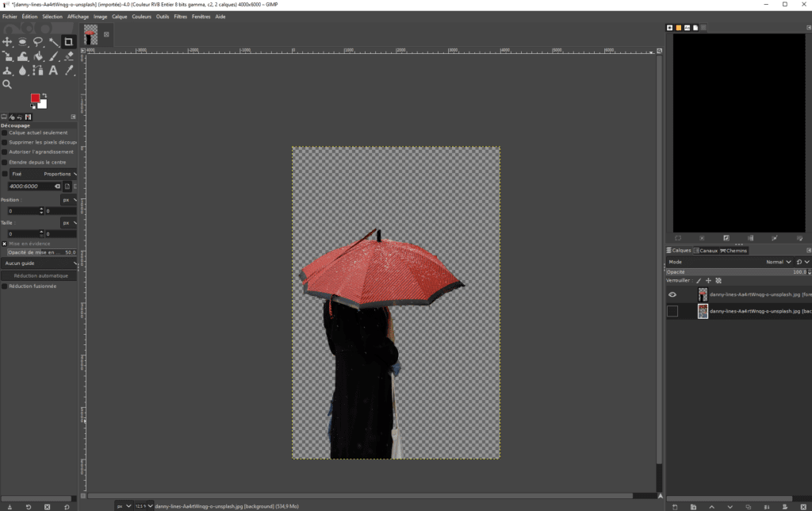812x511 pixels.
Task: Lock alpha channel for the layer
Action: pyautogui.click(x=718, y=280)
